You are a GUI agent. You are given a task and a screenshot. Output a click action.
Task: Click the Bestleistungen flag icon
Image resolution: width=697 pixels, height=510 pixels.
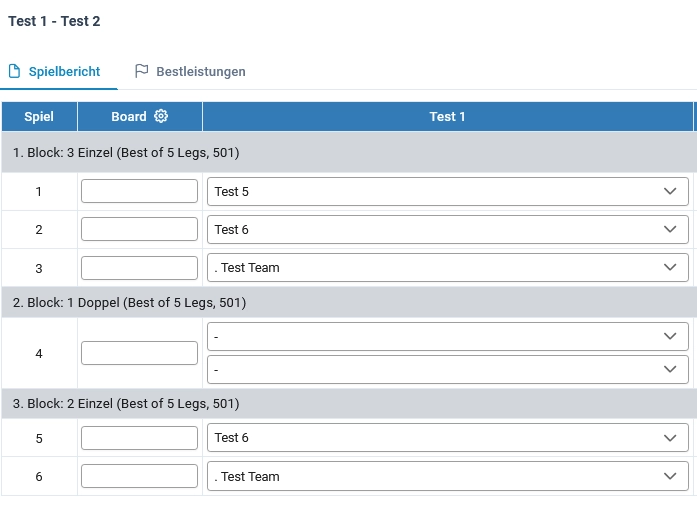click(141, 71)
